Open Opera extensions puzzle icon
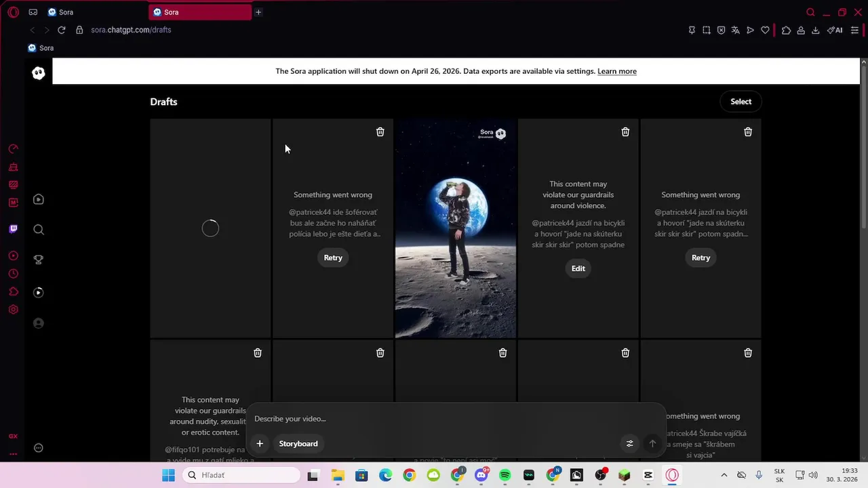The height and width of the screenshot is (488, 868). click(x=786, y=30)
